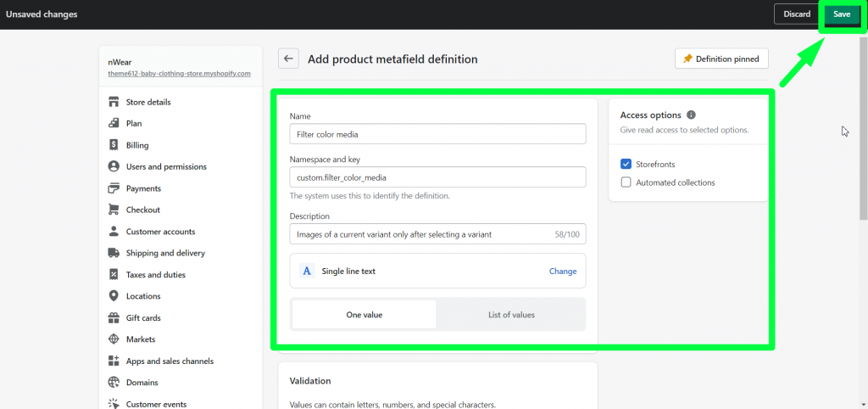Screen dimensions: 868x409
Task: Click the back arrow beside page title
Action: [x=288, y=59]
